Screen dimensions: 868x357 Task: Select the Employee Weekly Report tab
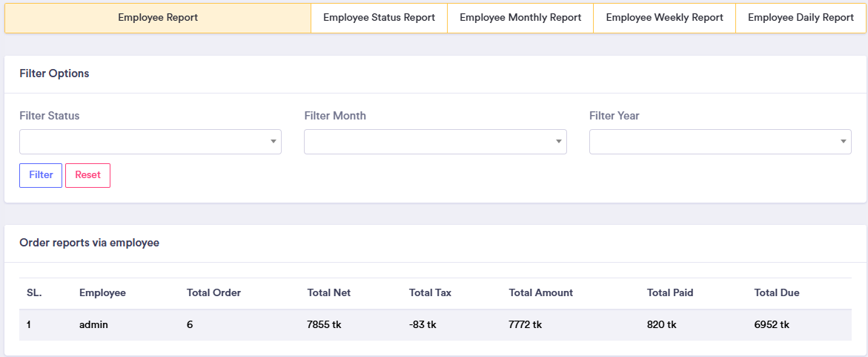click(x=664, y=18)
